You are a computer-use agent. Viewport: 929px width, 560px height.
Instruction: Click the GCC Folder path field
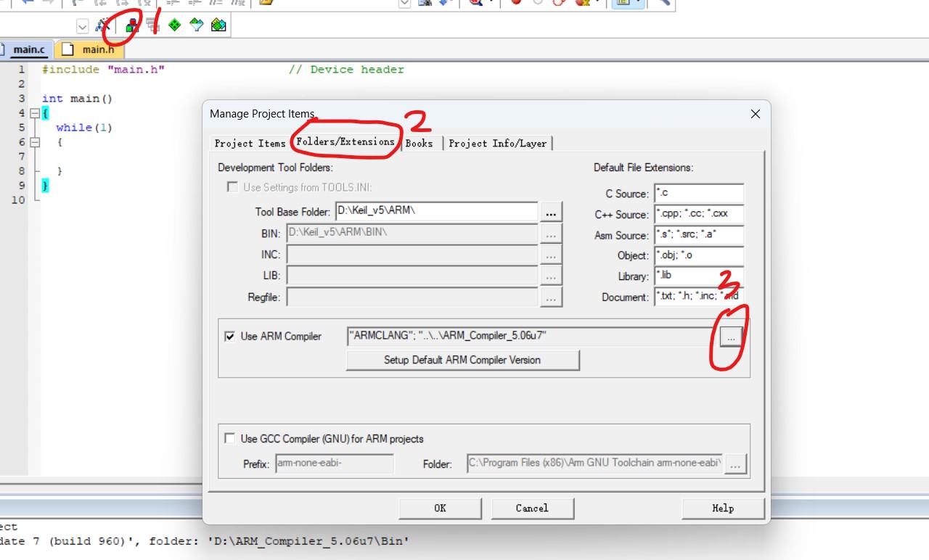[594, 464]
